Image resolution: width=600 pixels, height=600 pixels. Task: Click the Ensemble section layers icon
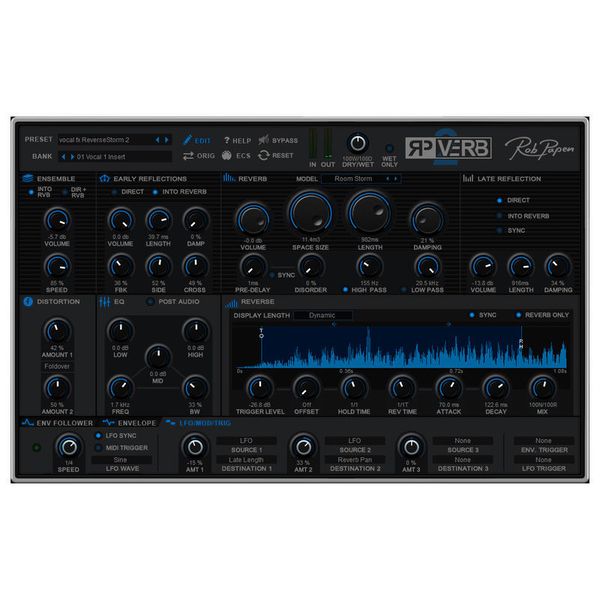point(28,178)
